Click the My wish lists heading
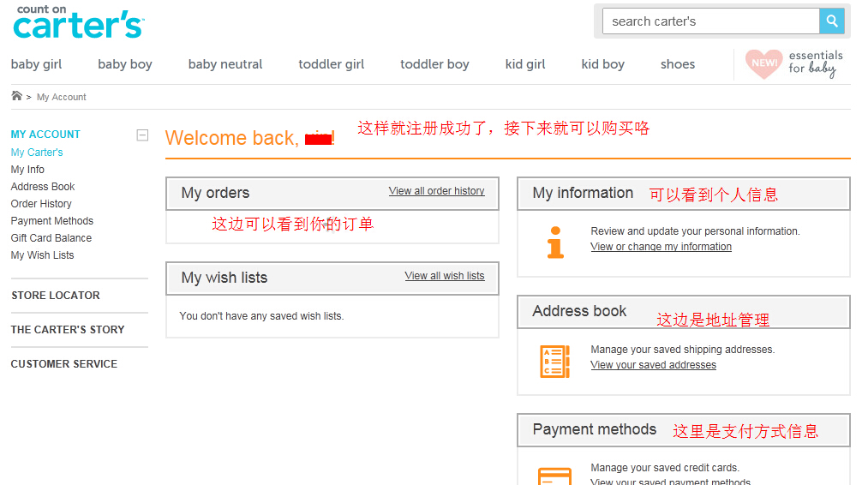 pos(224,278)
